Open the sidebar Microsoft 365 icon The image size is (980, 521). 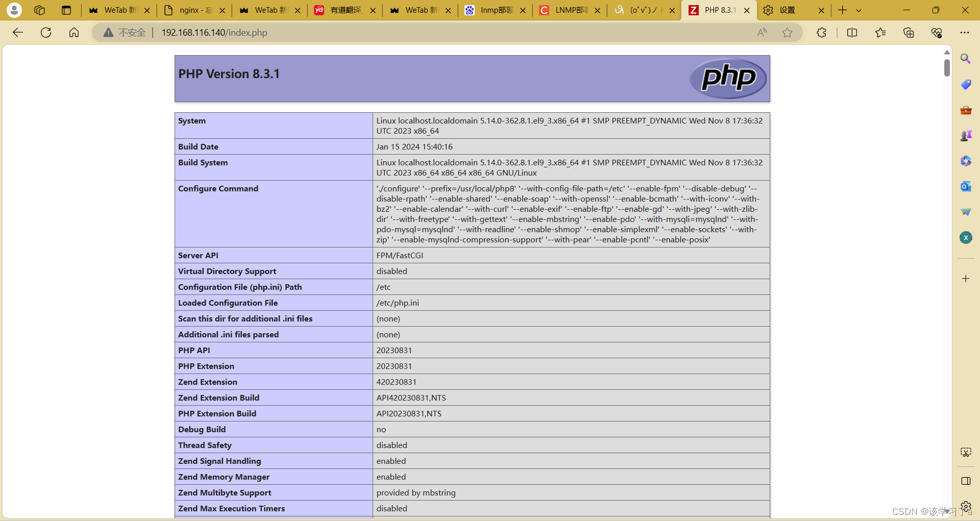click(966, 161)
